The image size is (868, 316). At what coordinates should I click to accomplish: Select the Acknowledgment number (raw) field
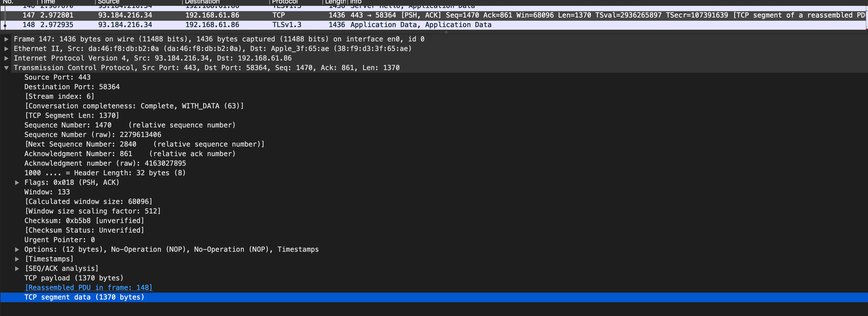click(x=105, y=163)
